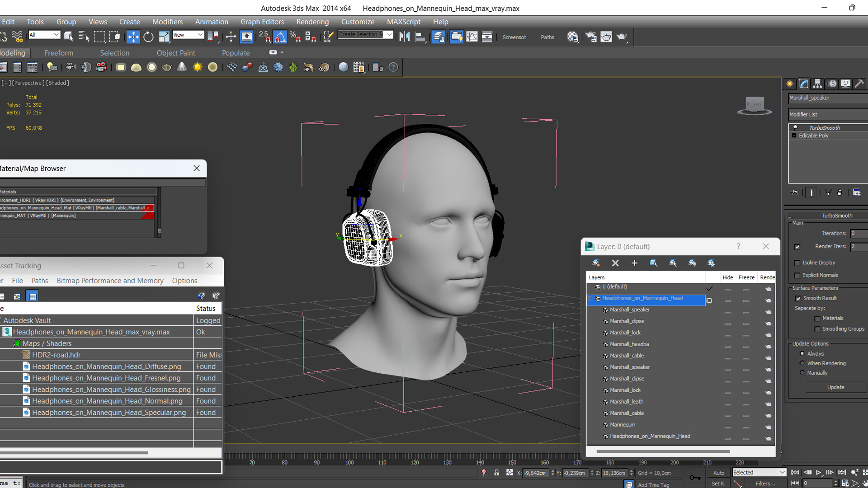Open the Select by Name list tool

point(84,37)
